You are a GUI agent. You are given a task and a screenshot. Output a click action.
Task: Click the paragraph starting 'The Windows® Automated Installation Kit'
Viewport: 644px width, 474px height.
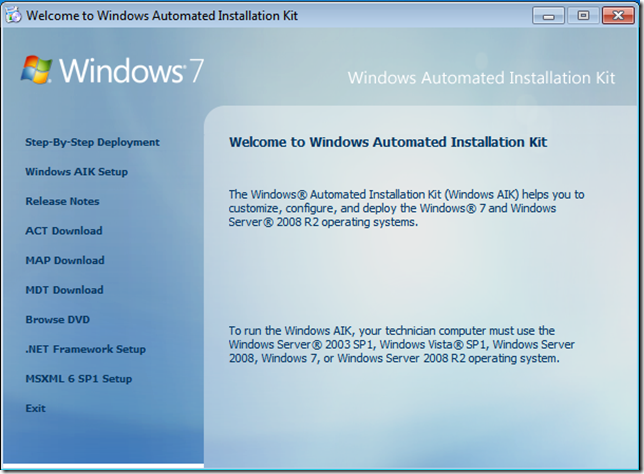[406, 208]
